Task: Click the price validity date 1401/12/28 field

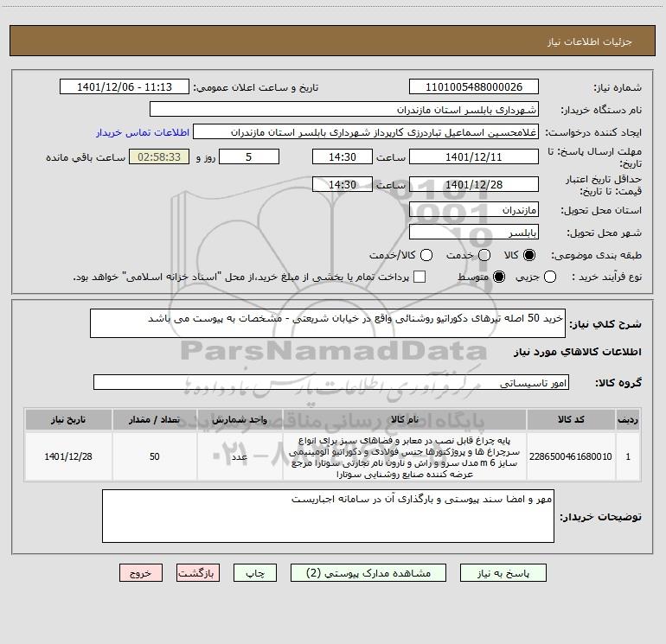Action: pyautogui.click(x=474, y=185)
